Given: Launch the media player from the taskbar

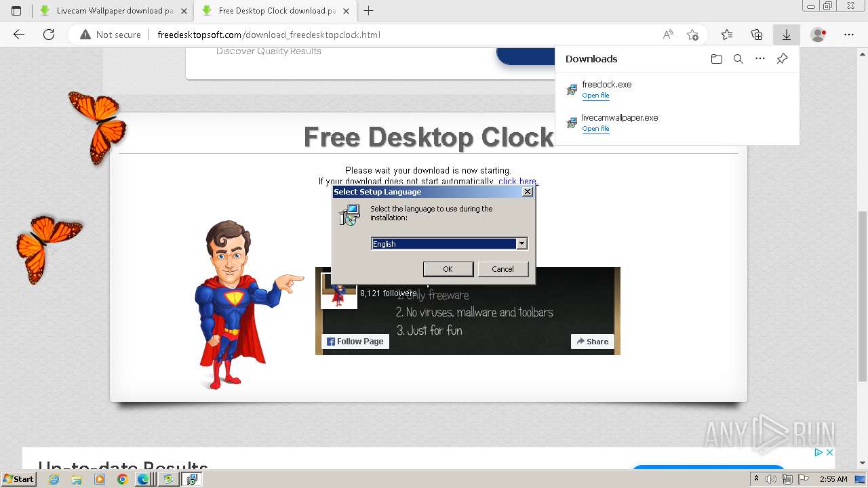Looking at the screenshot, I should click(x=100, y=479).
